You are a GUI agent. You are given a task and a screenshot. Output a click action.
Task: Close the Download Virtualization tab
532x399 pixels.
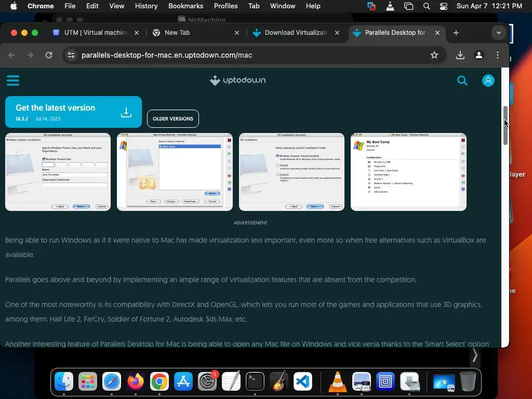tap(337, 33)
